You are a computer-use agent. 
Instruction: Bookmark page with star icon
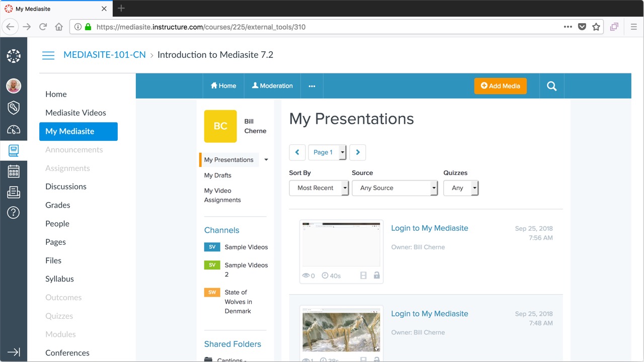[x=596, y=27]
